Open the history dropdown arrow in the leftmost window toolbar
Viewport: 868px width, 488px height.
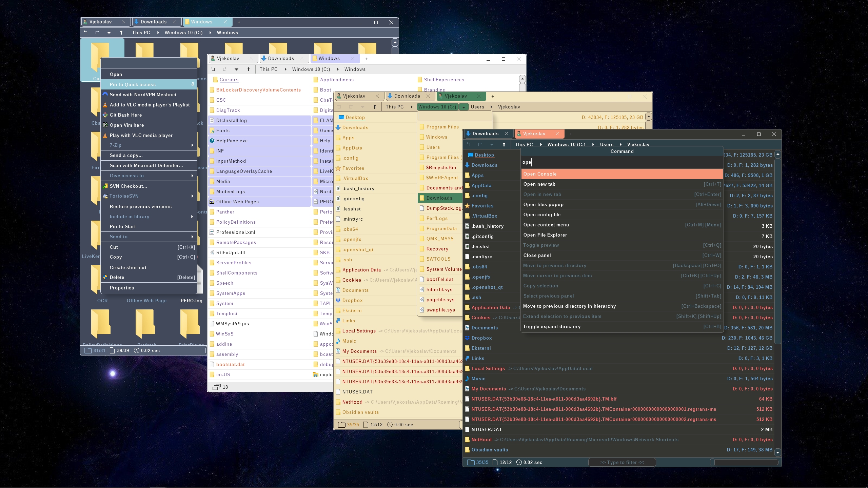[x=109, y=33]
